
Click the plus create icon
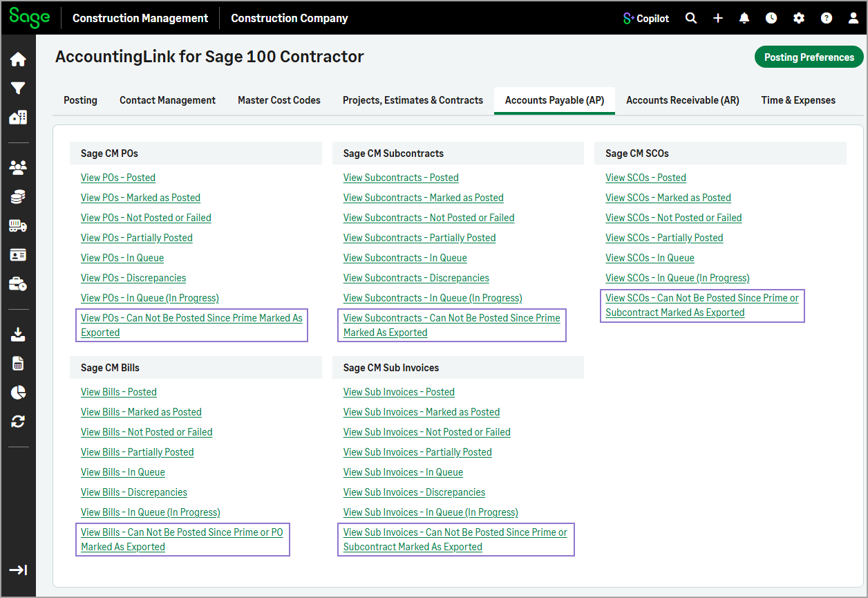pyautogui.click(x=718, y=18)
